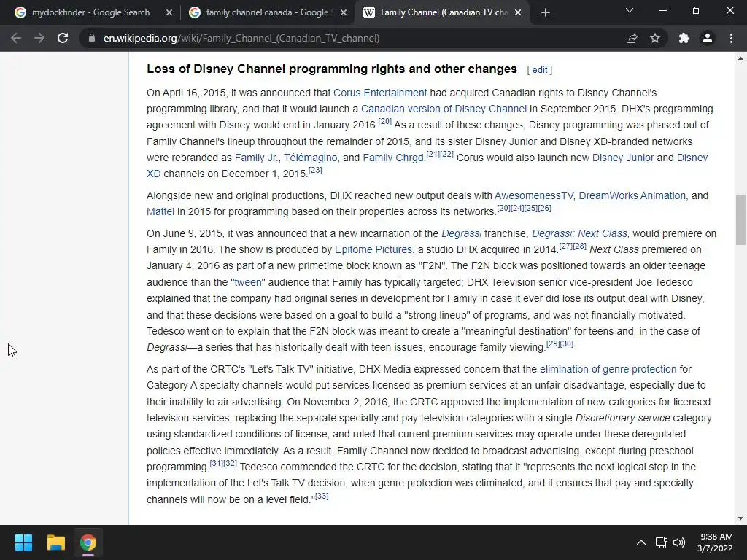The height and width of the screenshot is (560, 747).
Task: Go back with browser back arrow
Action: point(16,38)
